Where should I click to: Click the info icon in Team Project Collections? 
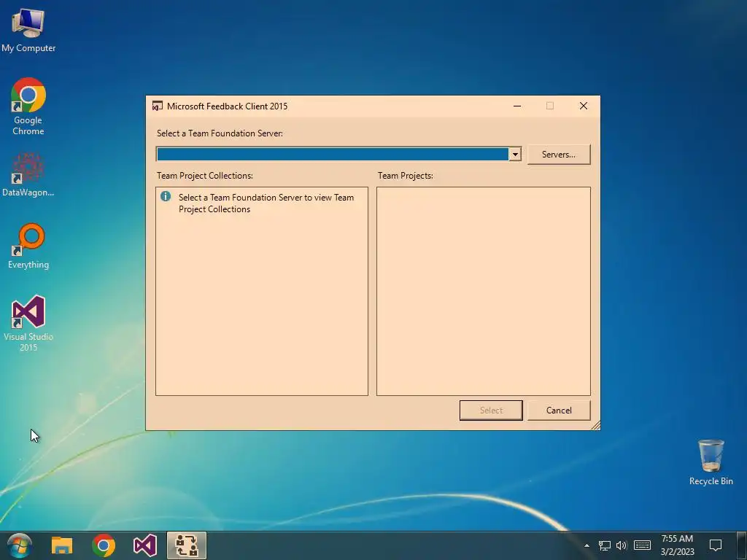click(x=166, y=196)
